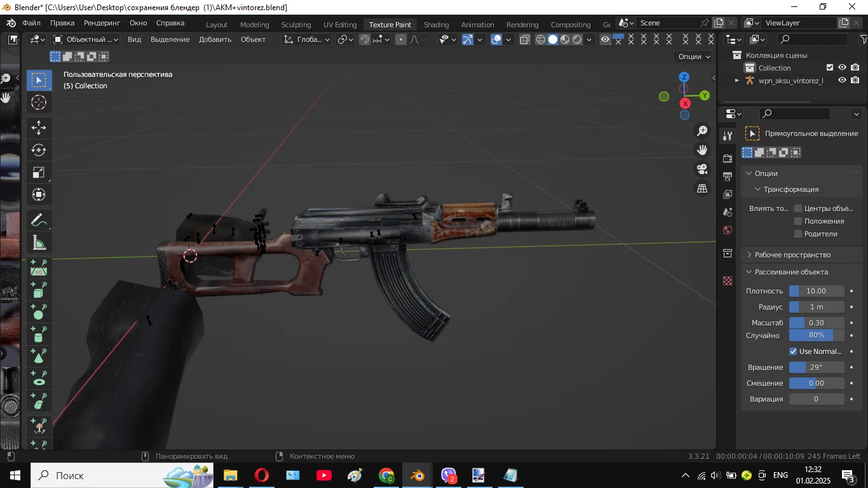
Task: Open the Рендеринг menu
Action: (x=102, y=23)
